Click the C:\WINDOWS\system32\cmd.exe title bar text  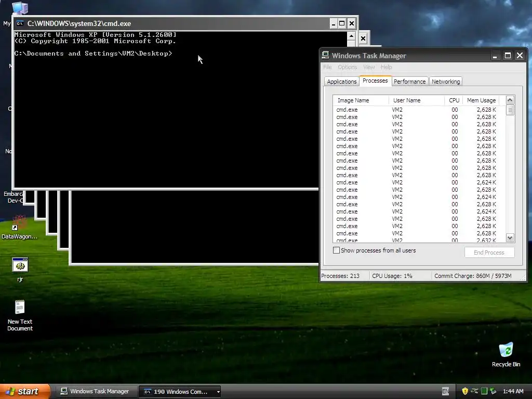[x=79, y=23]
